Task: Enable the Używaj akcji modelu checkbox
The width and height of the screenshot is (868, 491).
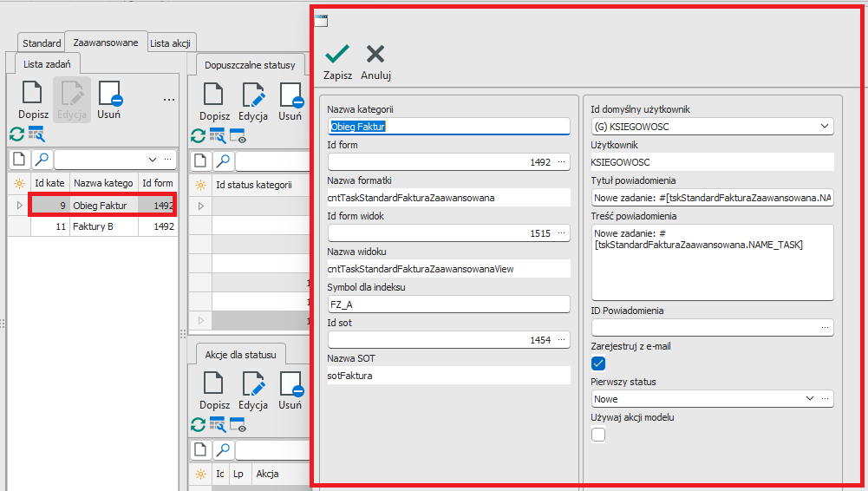Action: coord(598,435)
